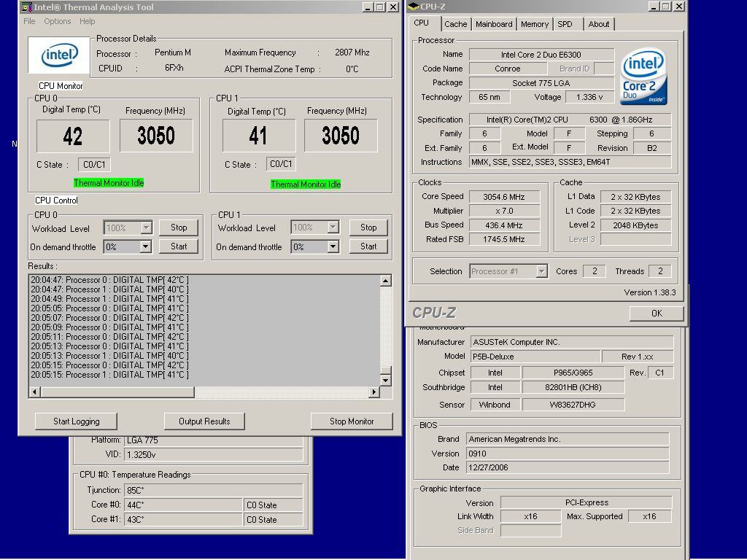Click the Results list scroll down arrow
The height and width of the screenshot is (560, 747).
point(386,381)
